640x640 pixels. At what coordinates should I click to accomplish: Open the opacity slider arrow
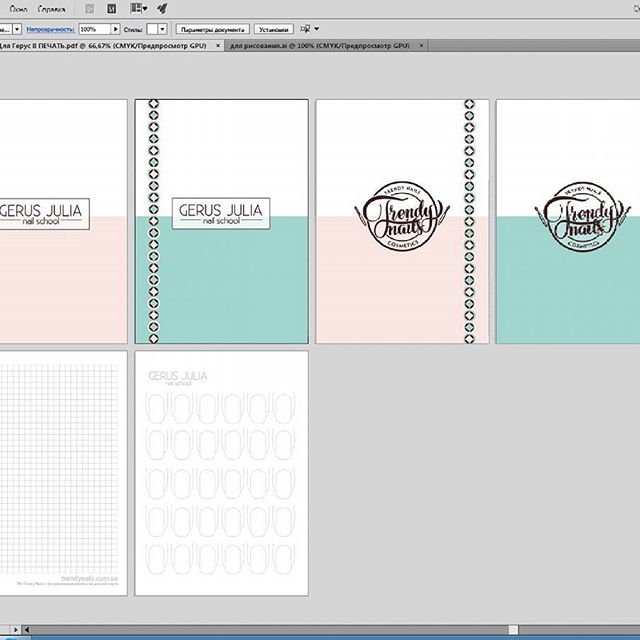(x=116, y=29)
